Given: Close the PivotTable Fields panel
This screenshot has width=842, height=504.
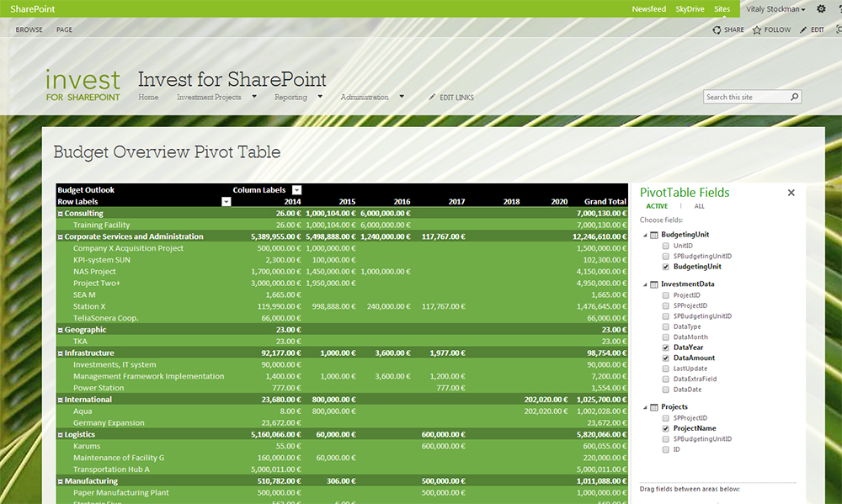Looking at the screenshot, I should pyautogui.click(x=791, y=193).
